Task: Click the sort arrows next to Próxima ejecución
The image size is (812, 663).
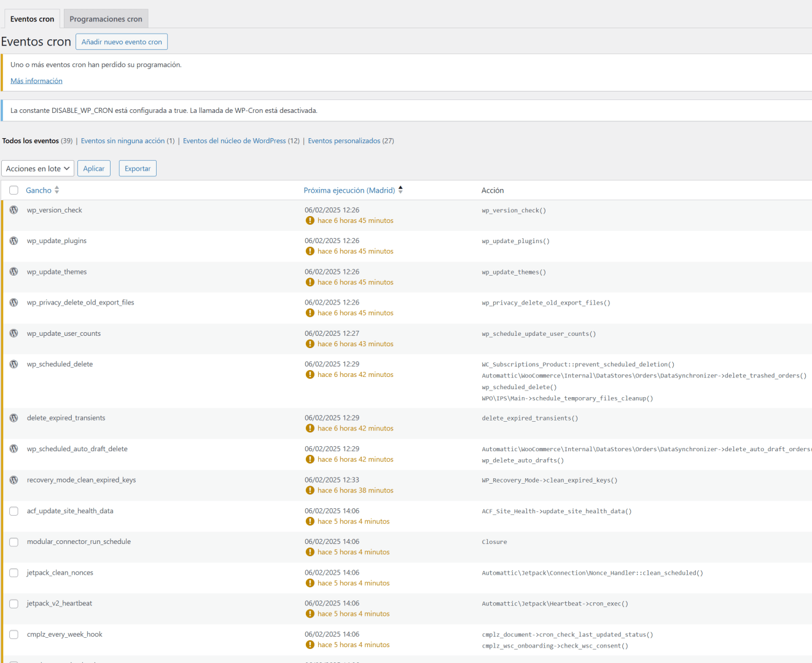Action: [x=400, y=190]
